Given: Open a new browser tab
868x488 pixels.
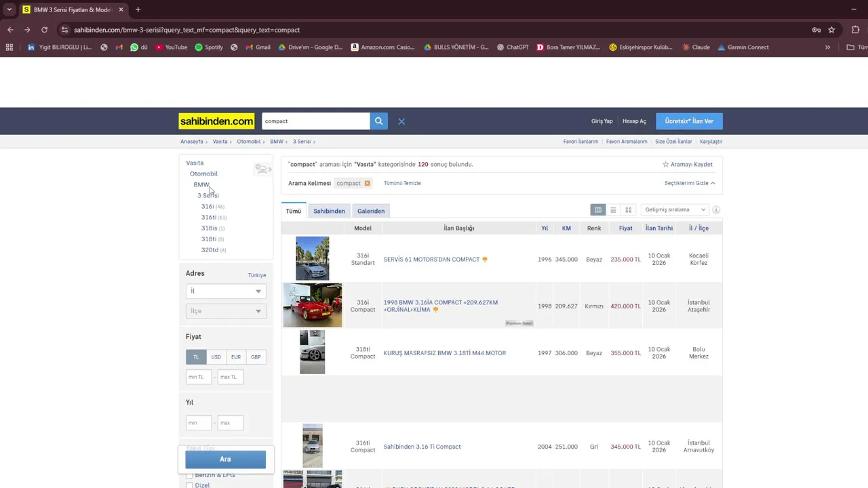Looking at the screenshot, I should 138,9.
